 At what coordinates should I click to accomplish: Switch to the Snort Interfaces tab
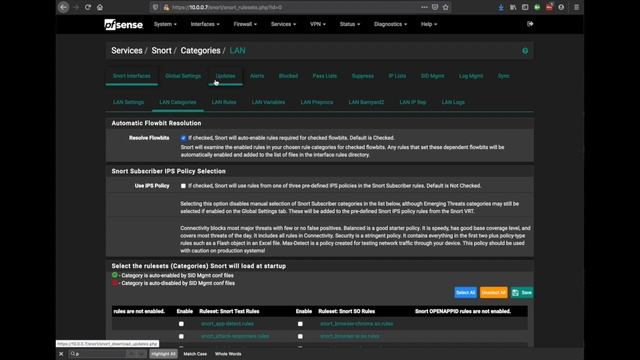[131, 76]
